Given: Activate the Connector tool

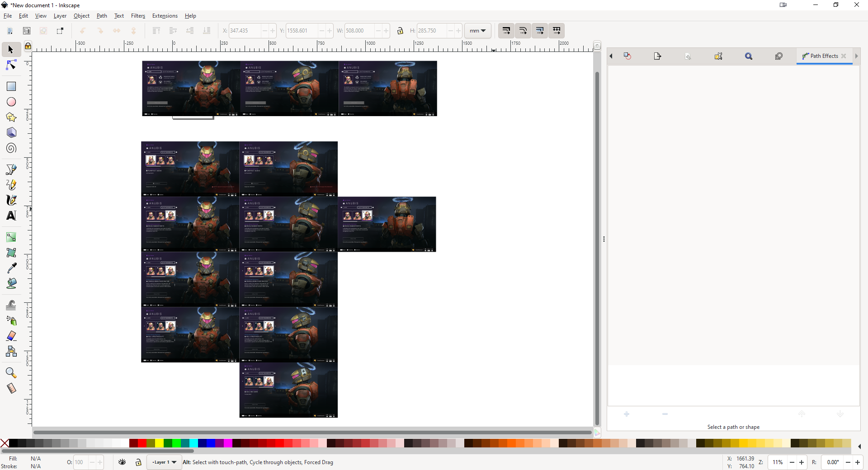Looking at the screenshot, I should 11,351.
